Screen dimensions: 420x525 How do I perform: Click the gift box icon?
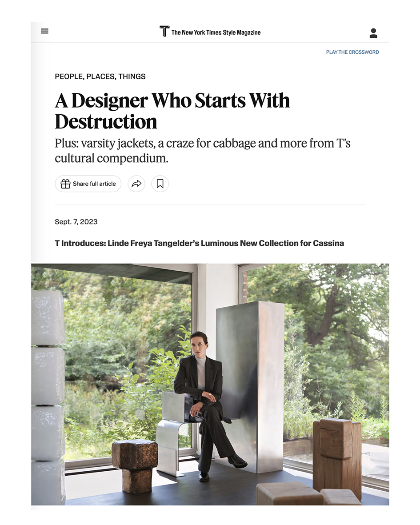(x=66, y=184)
